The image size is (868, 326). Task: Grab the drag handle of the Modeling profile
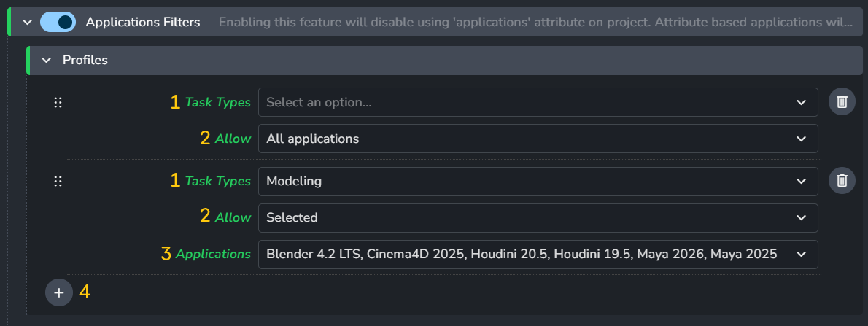(58, 182)
